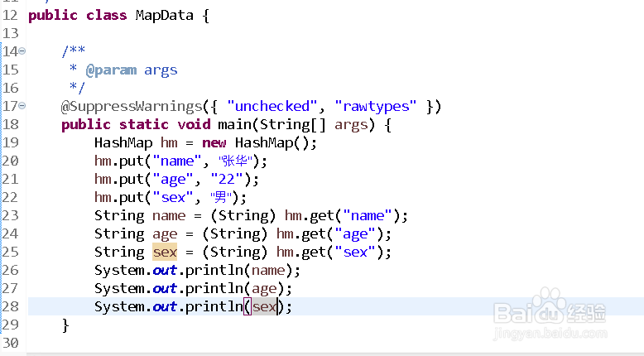Click line number 19 in the gutter
The width and height of the screenshot is (644, 356).
point(10,142)
